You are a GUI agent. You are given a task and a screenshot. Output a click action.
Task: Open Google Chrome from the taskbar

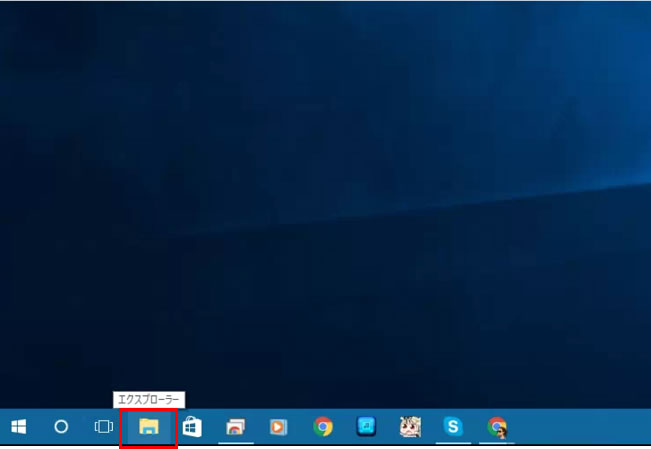click(x=323, y=427)
